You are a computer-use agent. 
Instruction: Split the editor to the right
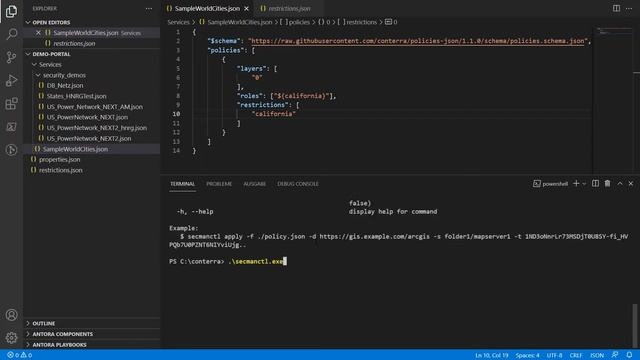point(616,8)
